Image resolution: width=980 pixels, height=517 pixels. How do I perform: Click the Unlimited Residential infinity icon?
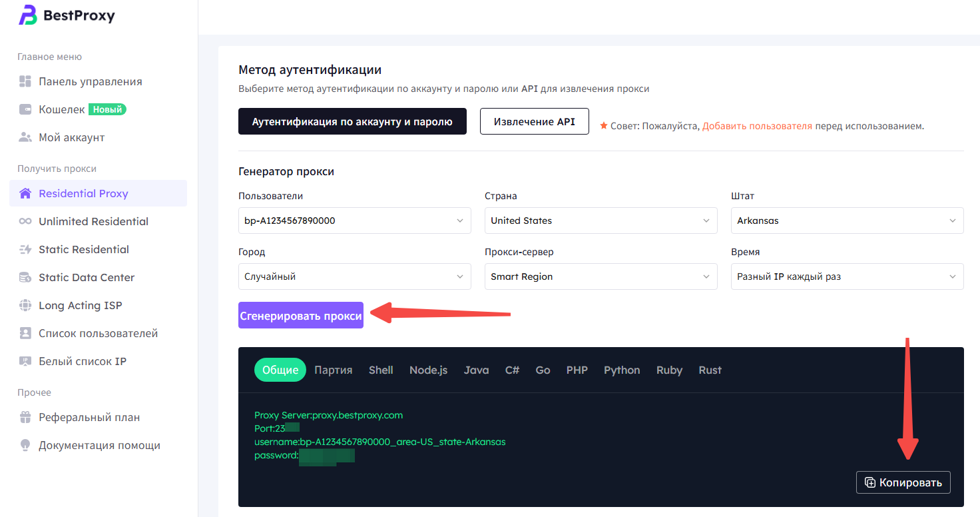point(25,221)
